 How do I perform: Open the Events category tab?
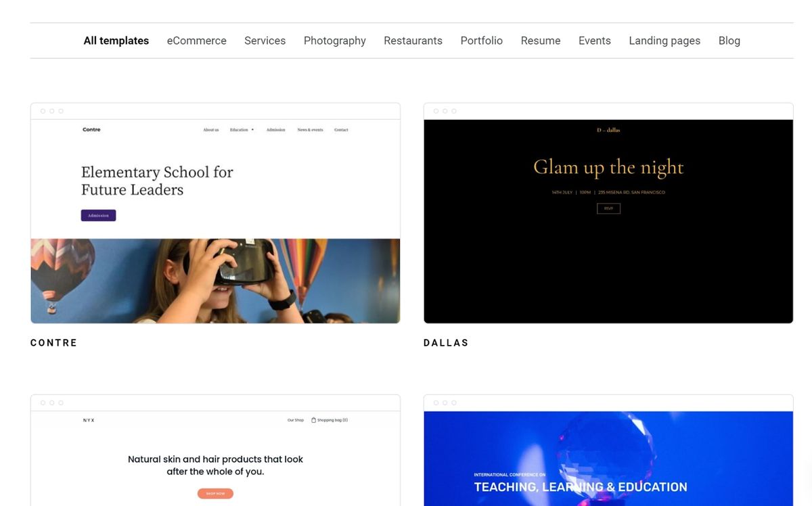coord(595,41)
